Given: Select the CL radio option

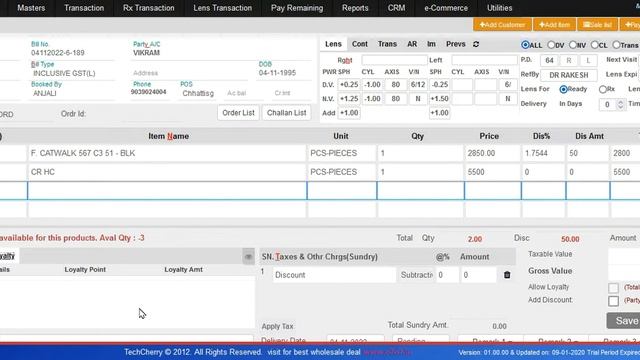Looking at the screenshot, I should (x=595, y=45).
